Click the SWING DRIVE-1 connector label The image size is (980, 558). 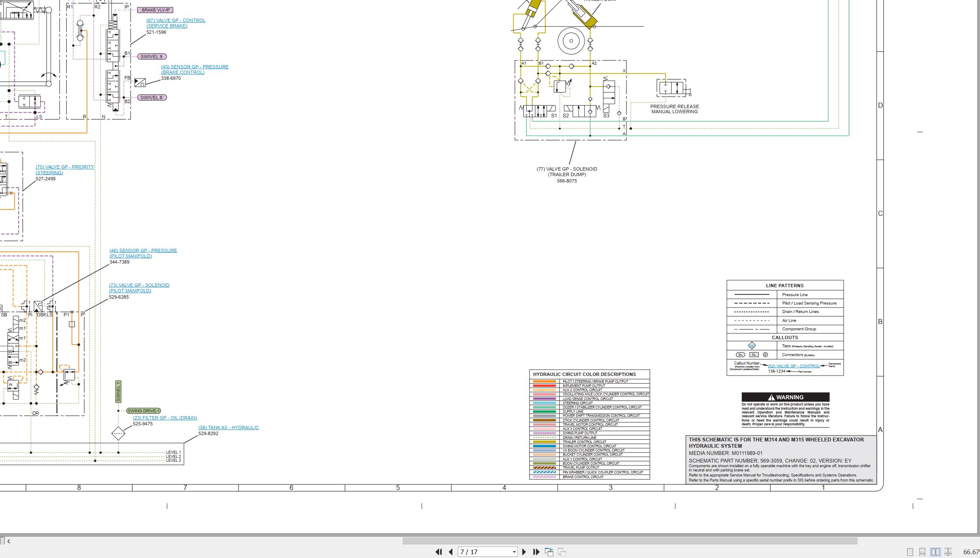[x=144, y=411]
